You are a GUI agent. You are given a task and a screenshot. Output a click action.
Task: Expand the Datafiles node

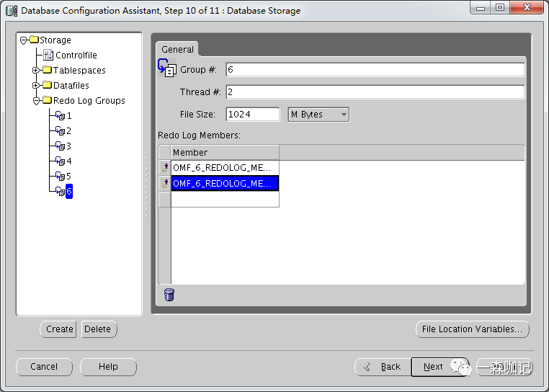(36, 86)
